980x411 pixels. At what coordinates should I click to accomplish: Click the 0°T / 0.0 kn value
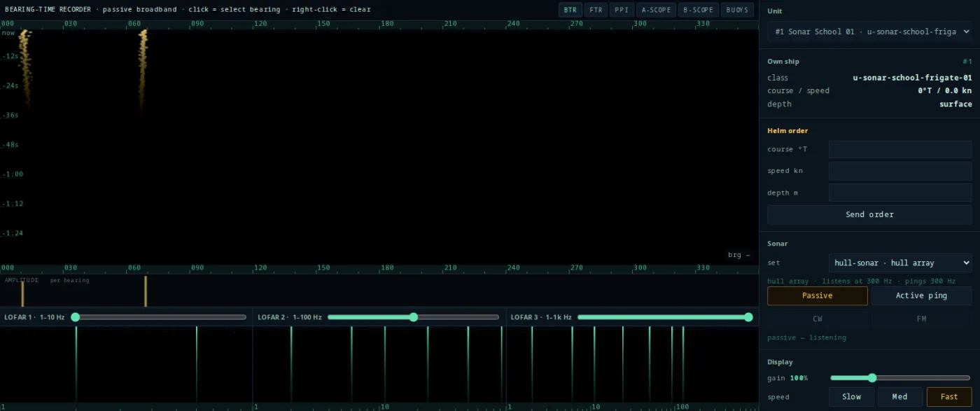tap(945, 90)
